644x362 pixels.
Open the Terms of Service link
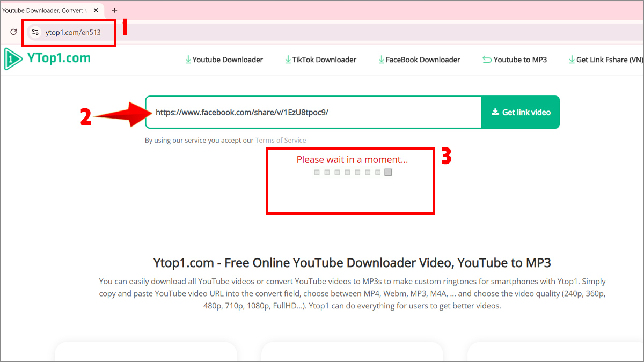[x=280, y=140]
